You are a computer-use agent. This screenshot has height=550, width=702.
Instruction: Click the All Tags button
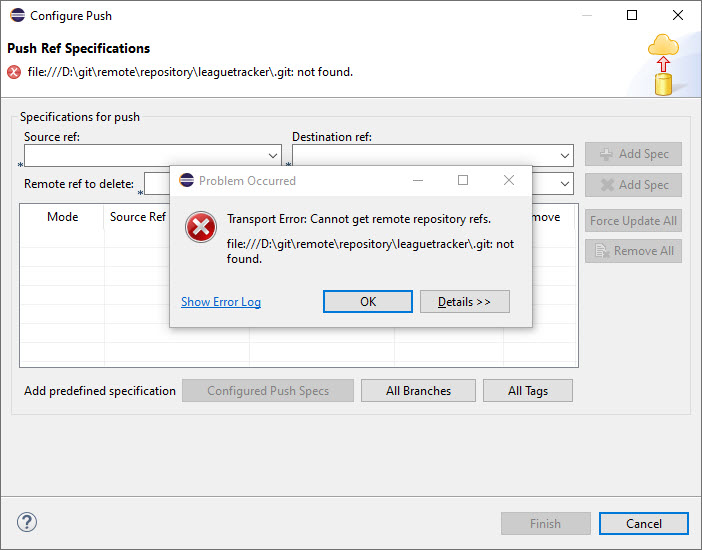[x=527, y=391]
